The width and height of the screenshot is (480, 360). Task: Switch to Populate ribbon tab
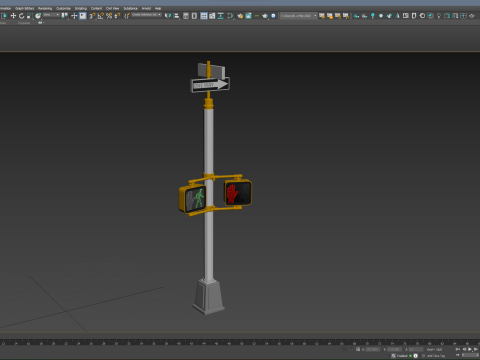[x=24, y=23]
